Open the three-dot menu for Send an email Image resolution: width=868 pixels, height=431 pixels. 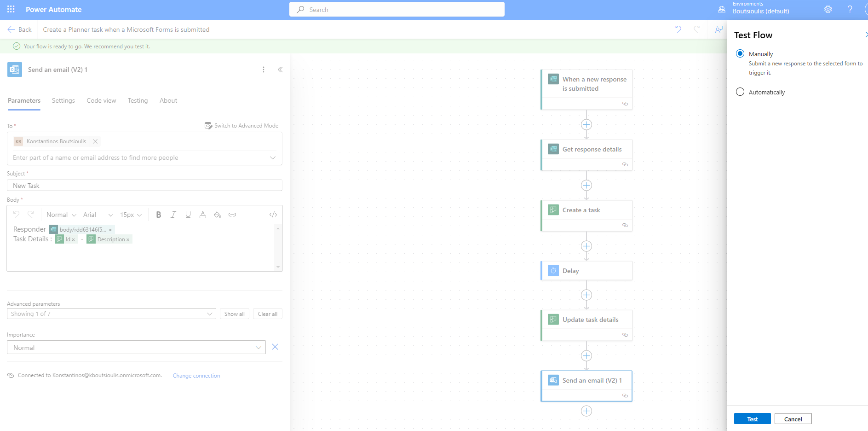tap(264, 70)
